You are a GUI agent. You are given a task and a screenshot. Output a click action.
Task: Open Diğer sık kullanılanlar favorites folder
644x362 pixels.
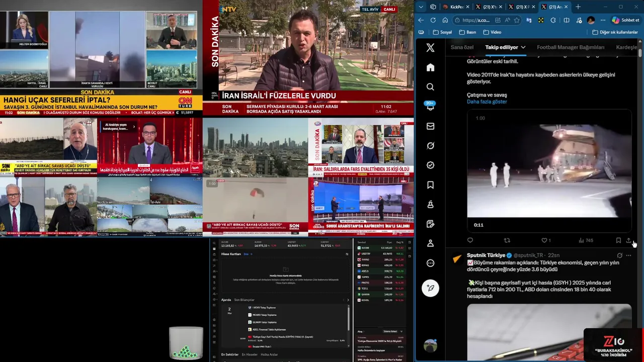[615, 32]
